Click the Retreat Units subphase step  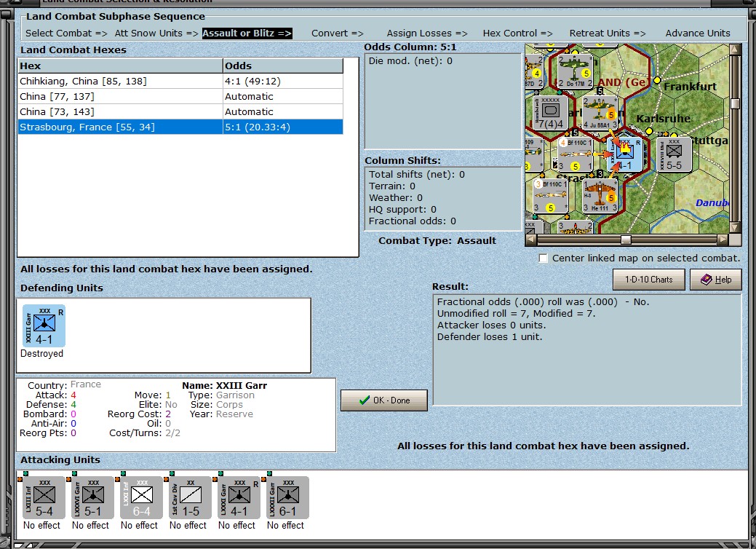(608, 33)
